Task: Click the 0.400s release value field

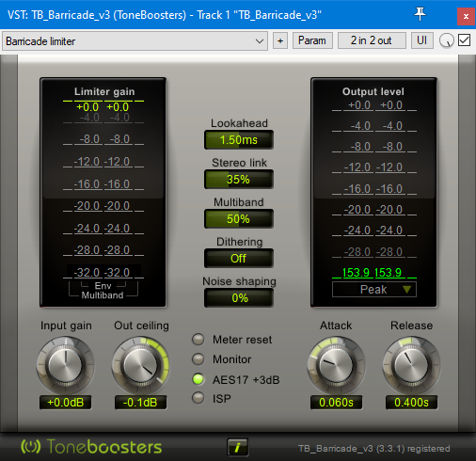Action: (x=411, y=403)
